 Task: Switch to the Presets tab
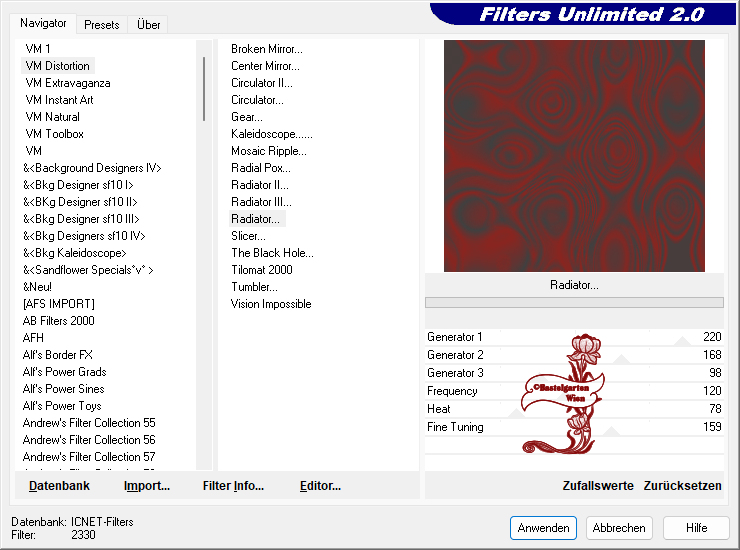coord(102,24)
